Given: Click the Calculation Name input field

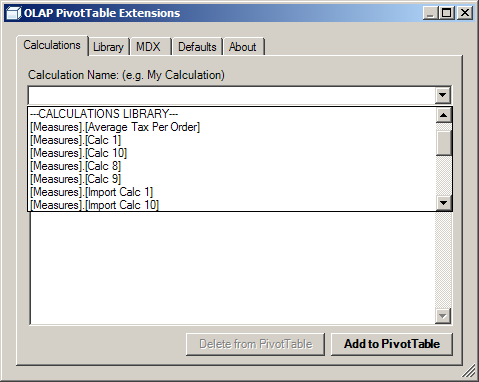Looking at the screenshot, I should (x=232, y=96).
